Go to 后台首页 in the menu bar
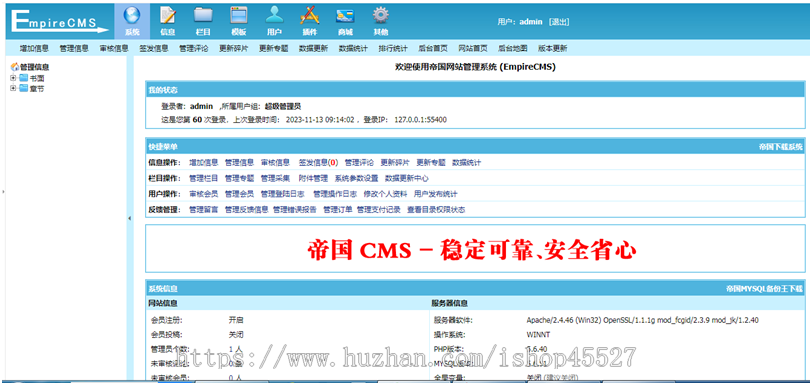 tap(433, 49)
